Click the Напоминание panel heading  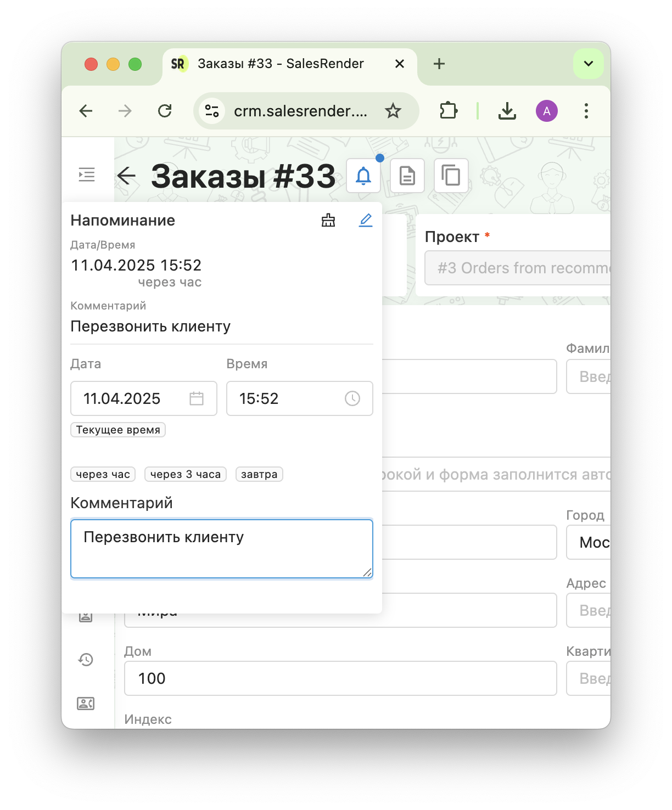click(123, 220)
